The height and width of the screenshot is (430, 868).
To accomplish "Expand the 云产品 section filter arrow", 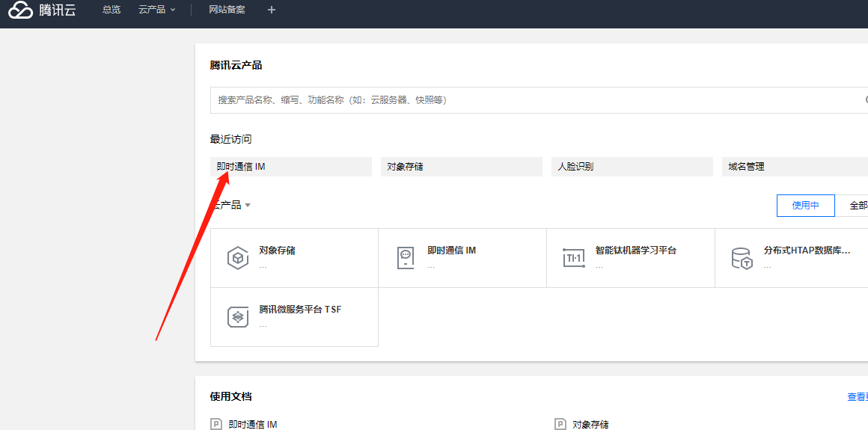I will point(248,206).
